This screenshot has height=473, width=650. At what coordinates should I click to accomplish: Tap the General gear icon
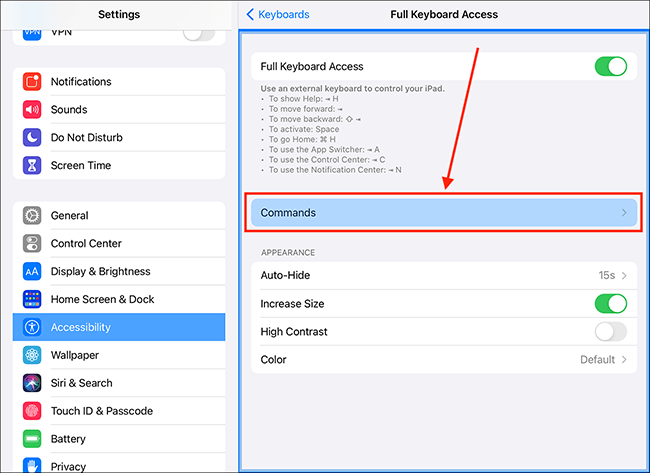pyautogui.click(x=32, y=216)
